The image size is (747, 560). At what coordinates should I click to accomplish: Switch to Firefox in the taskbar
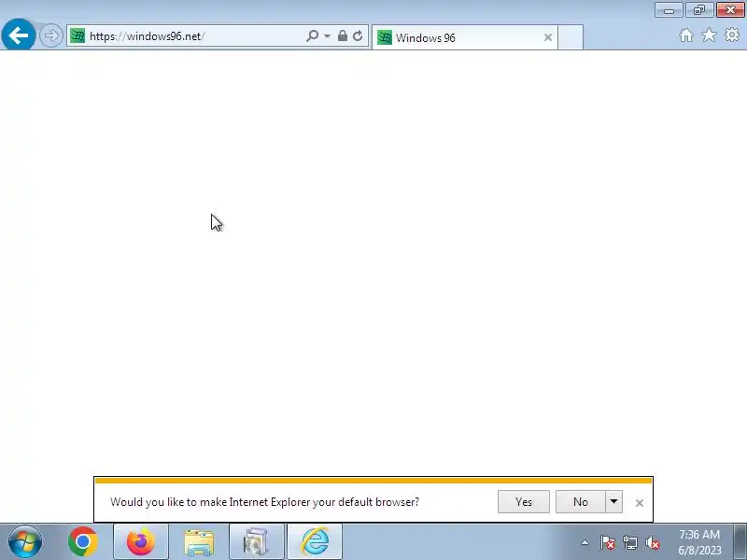(141, 541)
